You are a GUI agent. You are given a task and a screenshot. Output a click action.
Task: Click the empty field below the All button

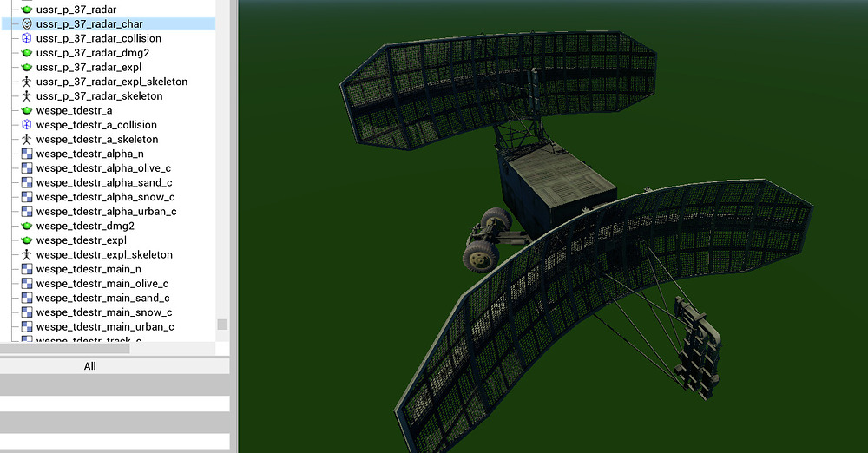115,404
